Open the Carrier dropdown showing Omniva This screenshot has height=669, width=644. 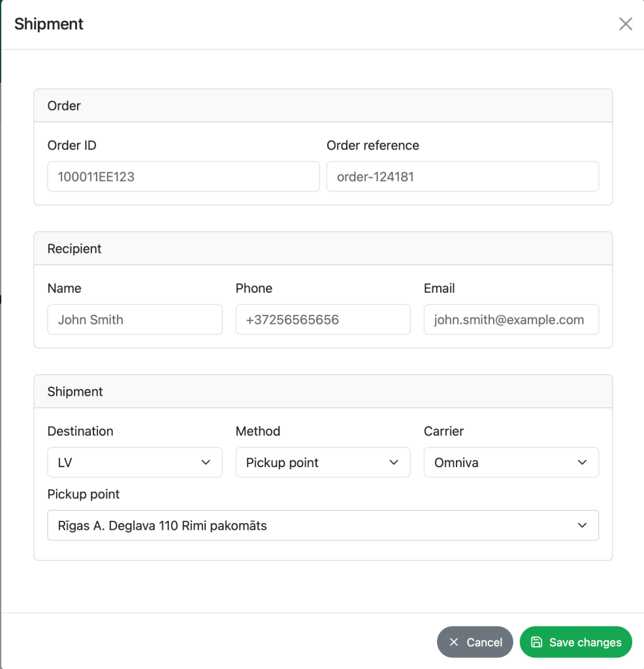[511, 462]
